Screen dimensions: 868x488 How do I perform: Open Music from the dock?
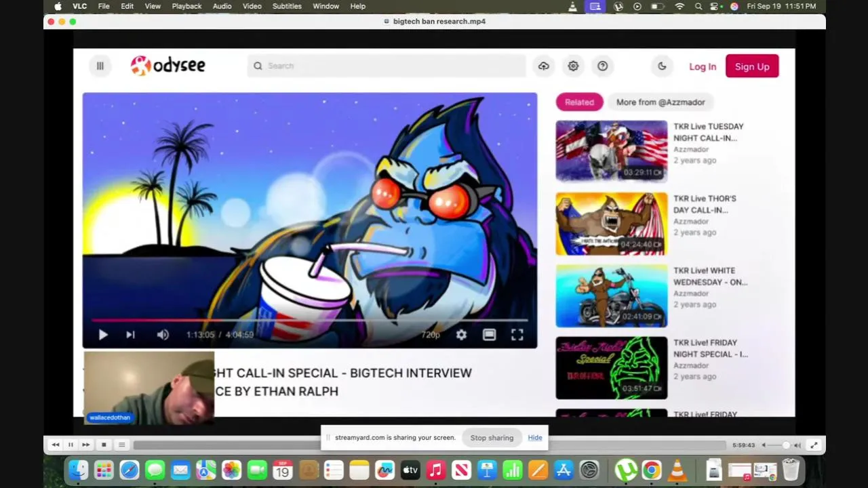coord(436,470)
